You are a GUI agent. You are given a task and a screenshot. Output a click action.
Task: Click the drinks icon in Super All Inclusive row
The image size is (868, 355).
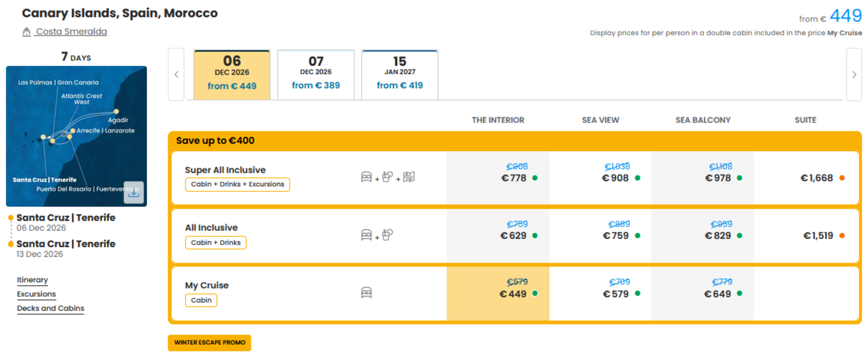388,177
